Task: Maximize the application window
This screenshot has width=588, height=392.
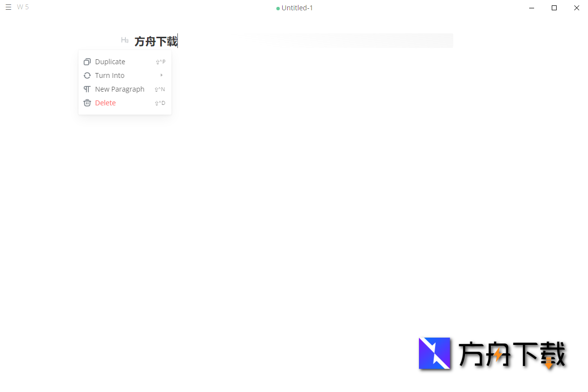Action: tap(554, 7)
